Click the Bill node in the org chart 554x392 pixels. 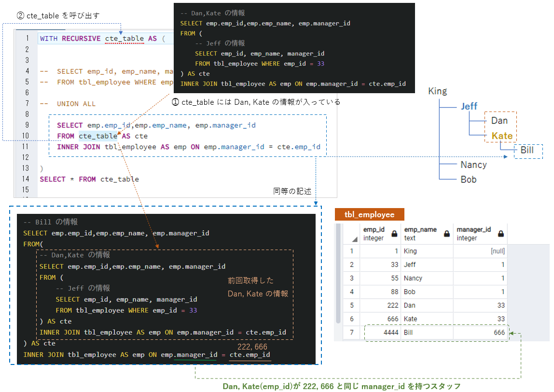(526, 150)
